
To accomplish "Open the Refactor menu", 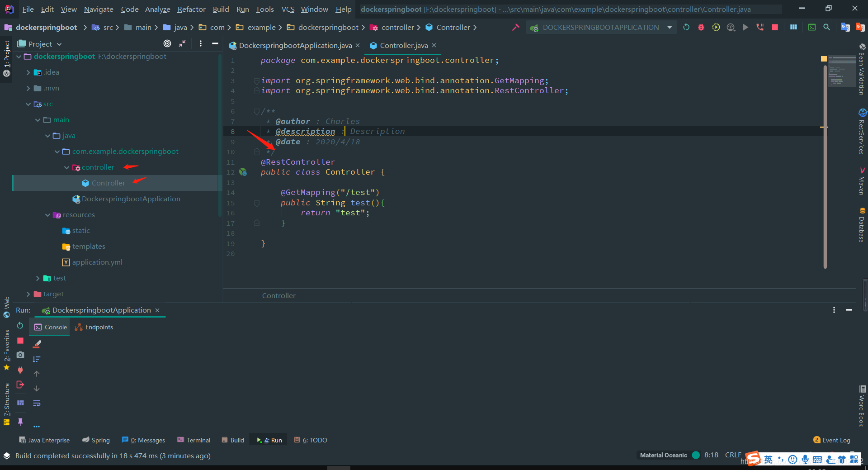I will (x=191, y=9).
